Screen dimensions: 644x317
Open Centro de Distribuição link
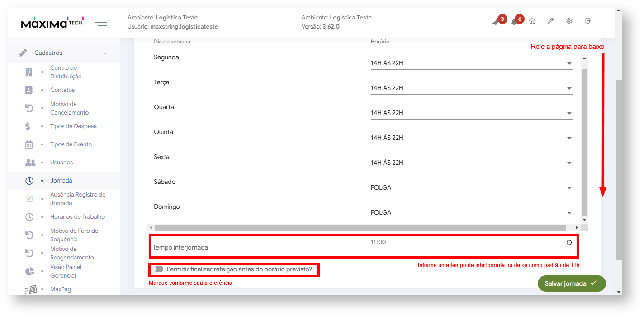tap(66, 72)
